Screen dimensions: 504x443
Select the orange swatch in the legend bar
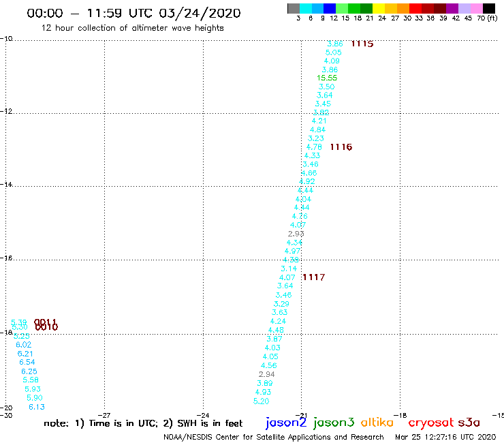pos(403,8)
